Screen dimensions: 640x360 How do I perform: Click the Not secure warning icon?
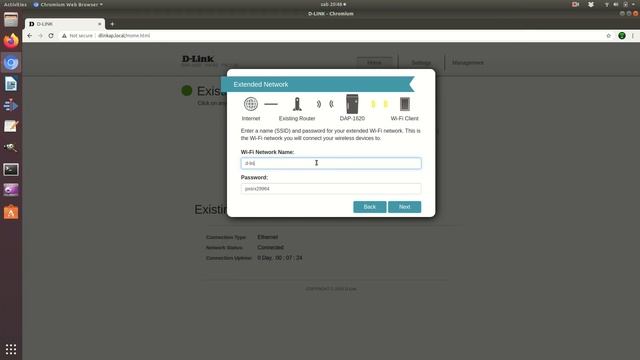click(x=64, y=36)
